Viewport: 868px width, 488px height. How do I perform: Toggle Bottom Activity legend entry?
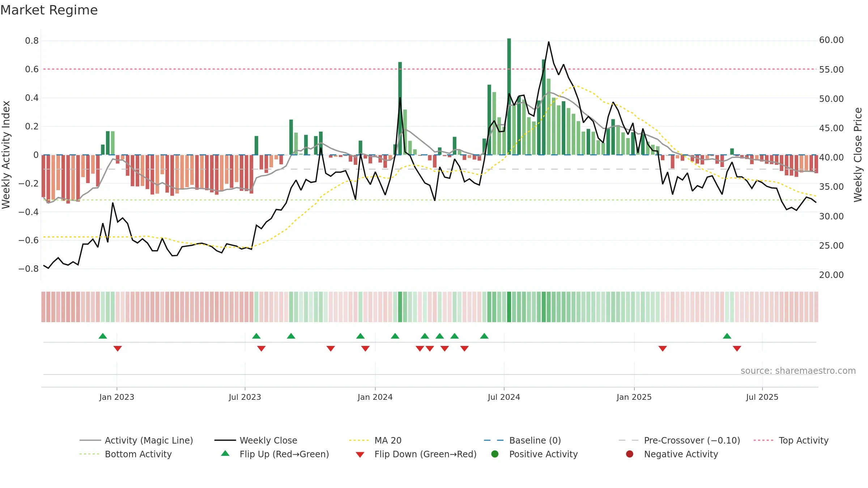[125, 454]
